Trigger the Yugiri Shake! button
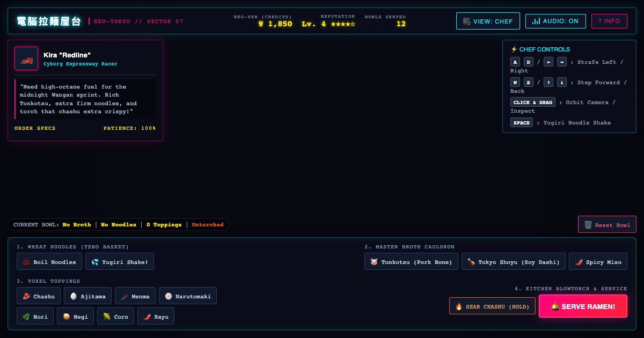The width and height of the screenshot is (644, 338). 119,262
